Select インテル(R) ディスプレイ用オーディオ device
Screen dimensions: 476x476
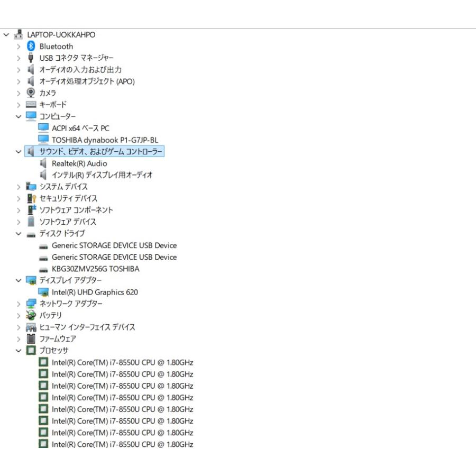(102, 175)
